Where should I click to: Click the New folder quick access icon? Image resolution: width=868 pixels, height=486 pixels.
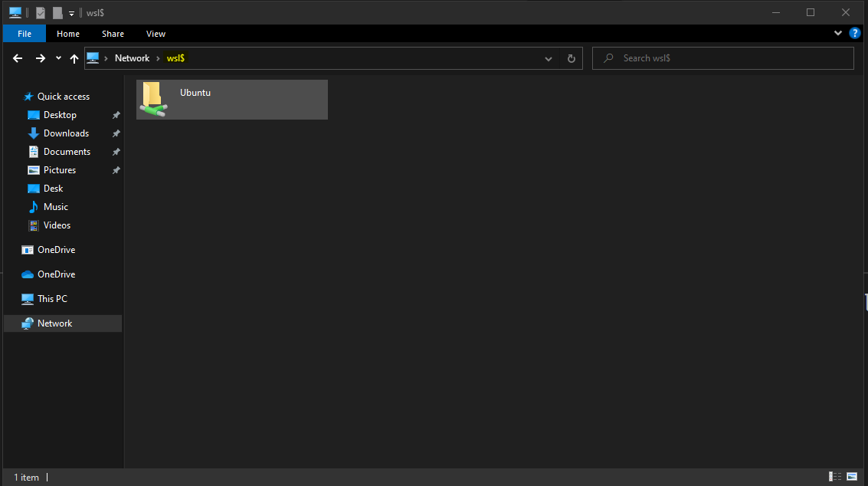point(57,13)
